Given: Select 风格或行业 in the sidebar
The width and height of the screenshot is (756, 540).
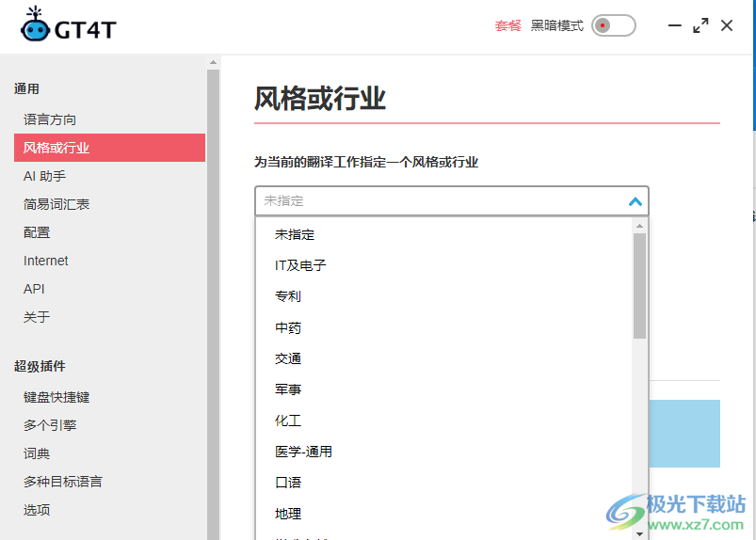Looking at the screenshot, I should click(x=109, y=148).
